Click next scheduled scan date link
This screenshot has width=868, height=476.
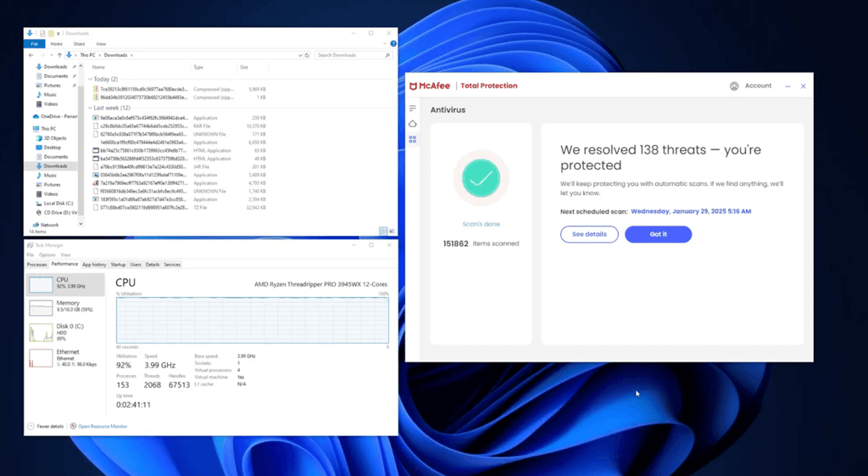point(691,211)
